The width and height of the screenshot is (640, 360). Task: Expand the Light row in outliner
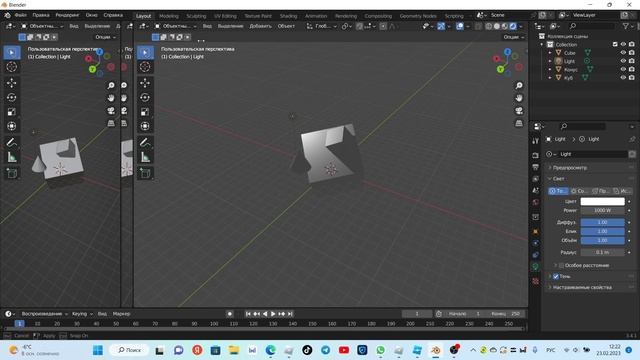tap(550, 61)
